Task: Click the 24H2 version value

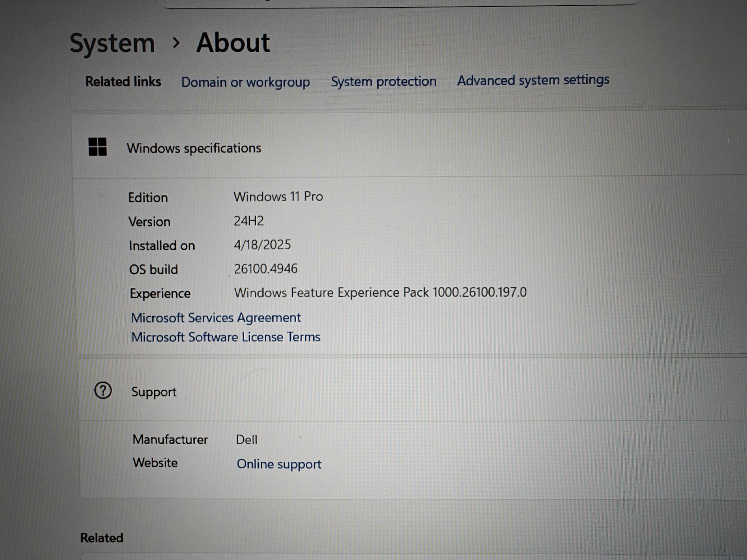Action: point(249,221)
